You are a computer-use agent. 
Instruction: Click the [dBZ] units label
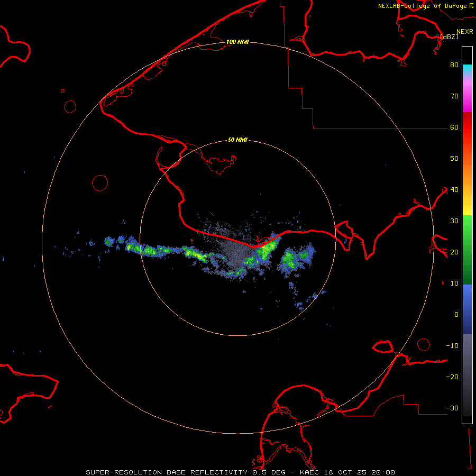449,37
